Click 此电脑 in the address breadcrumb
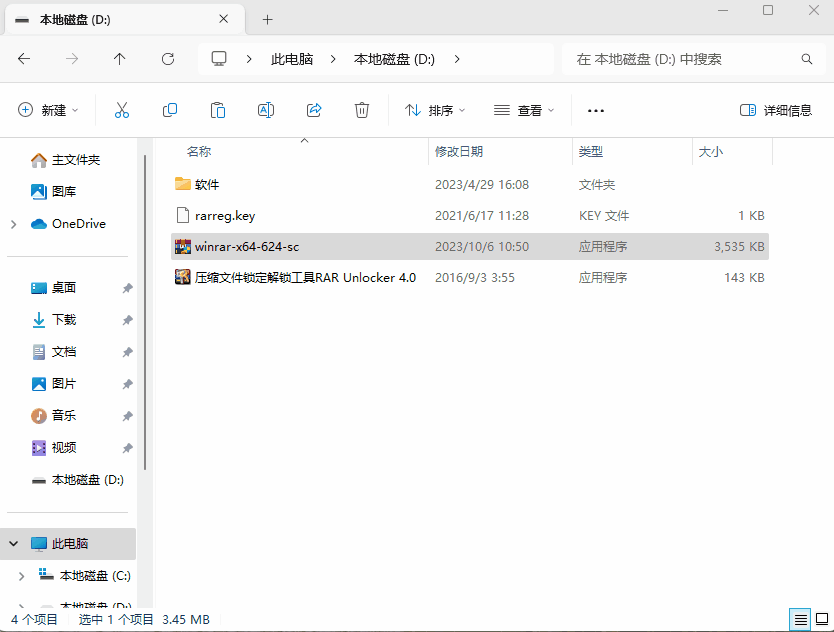Image resolution: width=834 pixels, height=632 pixels. click(x=292, y=59)
